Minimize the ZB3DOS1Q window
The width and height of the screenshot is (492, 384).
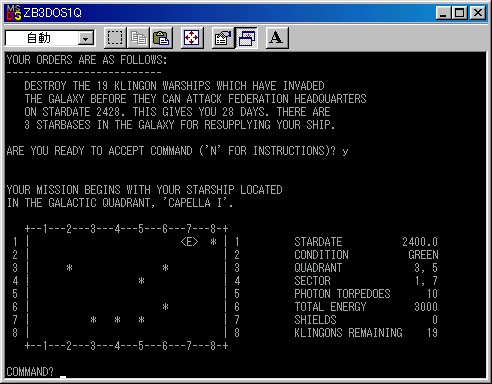tap(443, 13)
